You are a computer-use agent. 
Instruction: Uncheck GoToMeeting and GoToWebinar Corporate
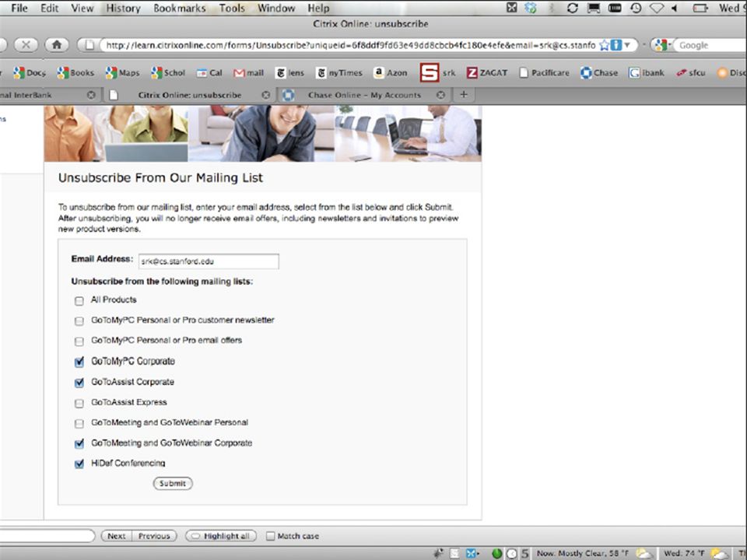pyautogui.click(x=79, y=444)
